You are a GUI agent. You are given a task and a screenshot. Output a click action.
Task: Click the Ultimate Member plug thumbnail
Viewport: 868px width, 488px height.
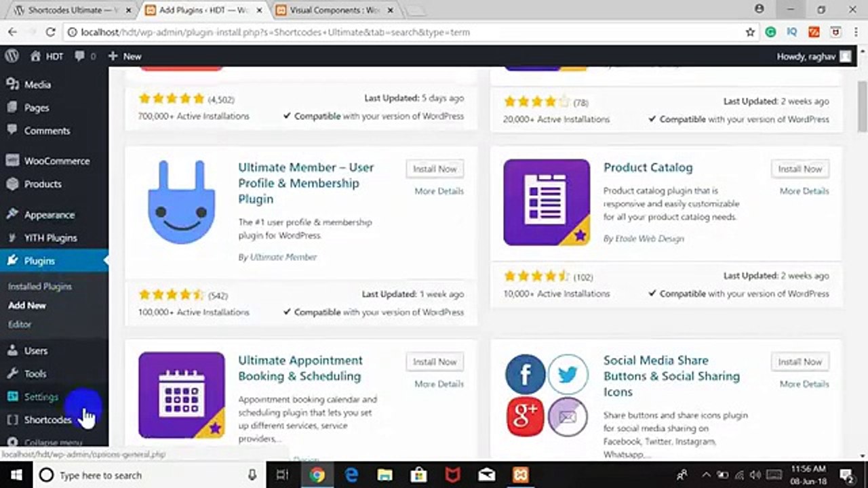[x=181, y=202]
